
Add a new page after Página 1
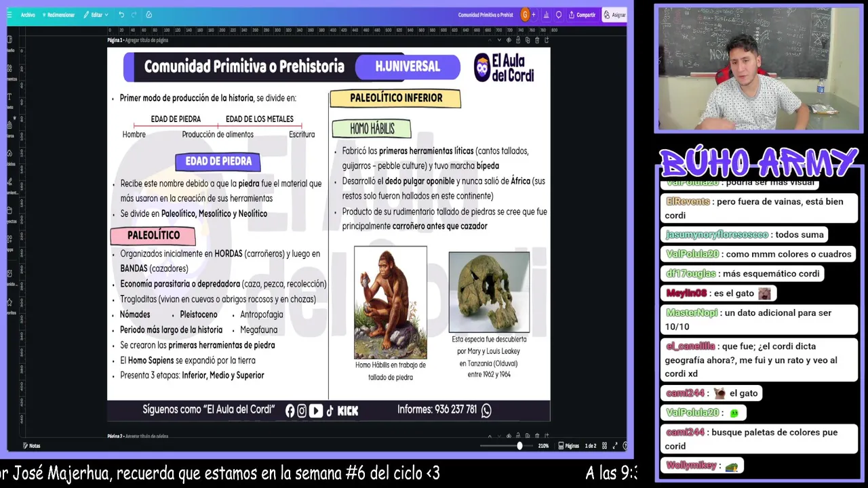pyautogui.click(x=547, y=40)
